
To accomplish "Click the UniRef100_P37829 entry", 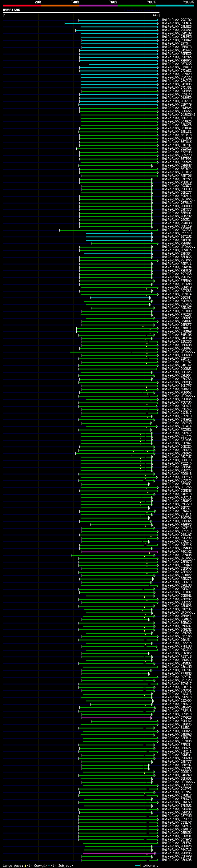I will pos(177,74).
